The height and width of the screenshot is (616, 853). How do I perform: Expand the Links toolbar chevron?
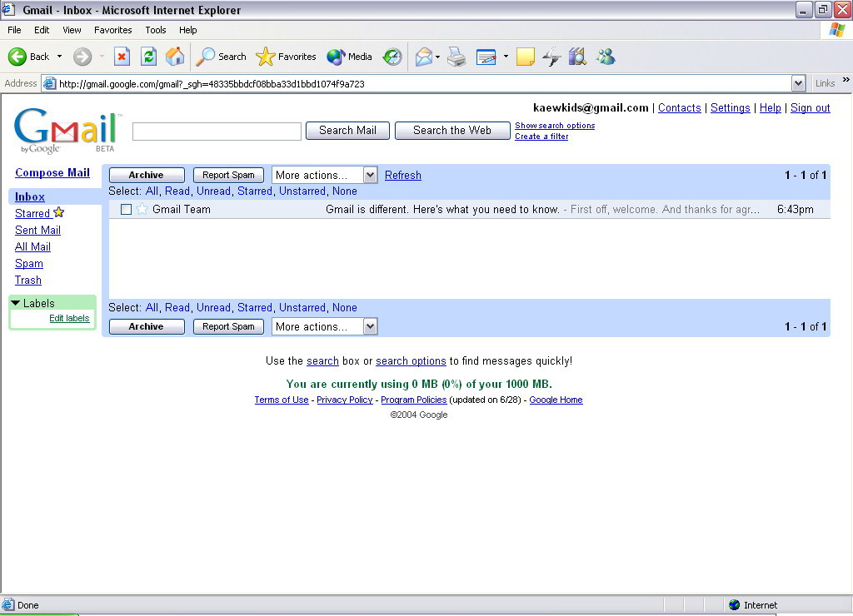(846, 80)
